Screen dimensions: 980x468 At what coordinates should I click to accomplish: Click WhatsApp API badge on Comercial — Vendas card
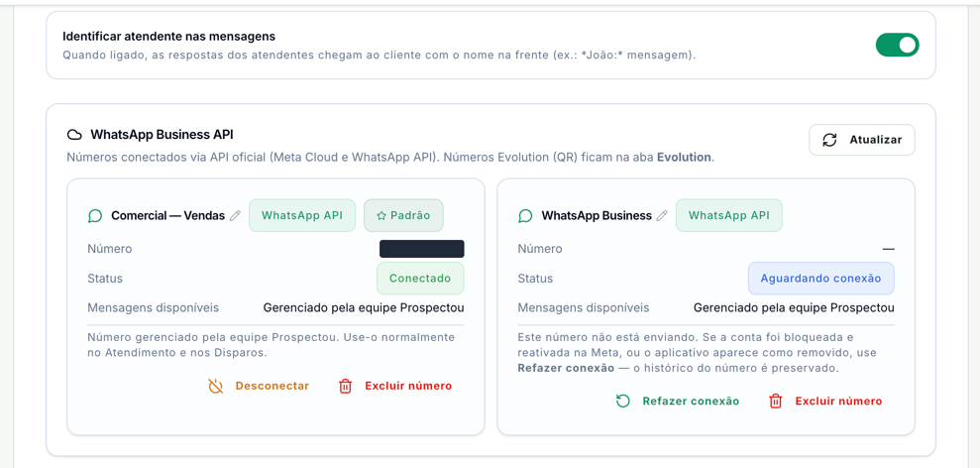[x=302, y=215]
